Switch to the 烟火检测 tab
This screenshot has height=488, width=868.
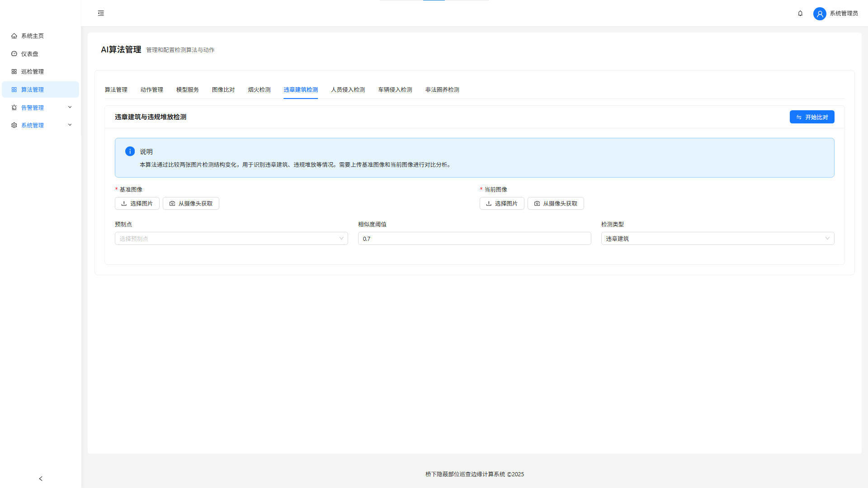(x=259, y=89)
